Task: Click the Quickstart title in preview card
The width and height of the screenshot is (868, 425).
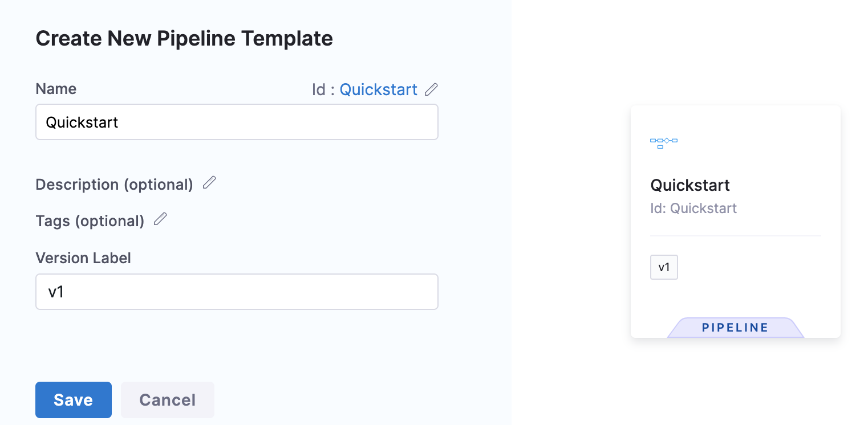Action: [x=690, y=185]
